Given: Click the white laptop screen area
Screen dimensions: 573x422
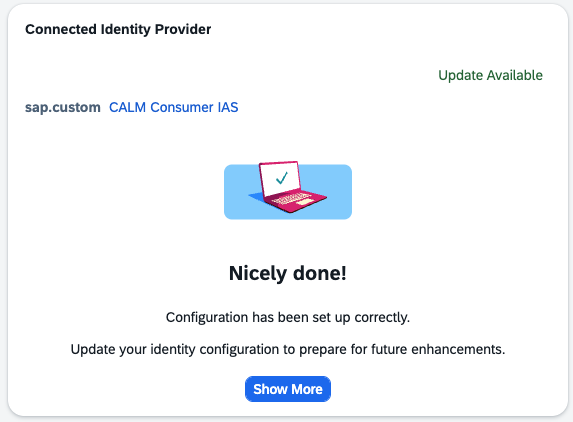Looking at the screenshot, I should click(280, 178).
